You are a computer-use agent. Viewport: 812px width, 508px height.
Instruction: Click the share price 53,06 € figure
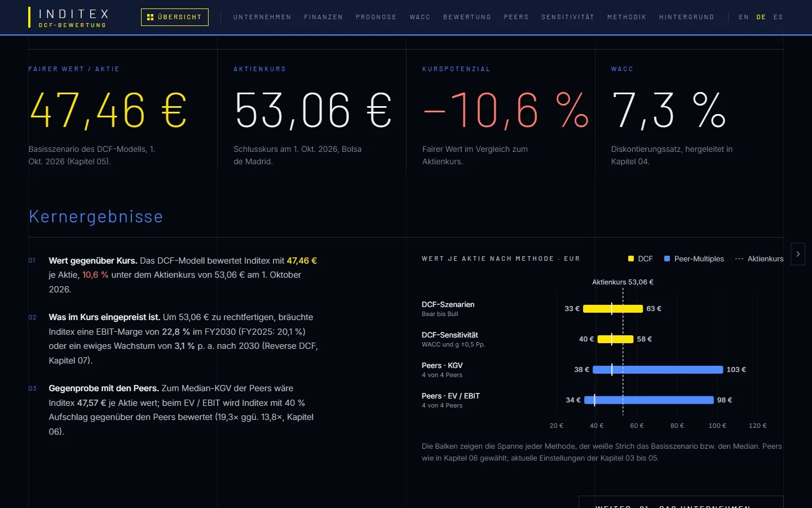click(313, 110)
